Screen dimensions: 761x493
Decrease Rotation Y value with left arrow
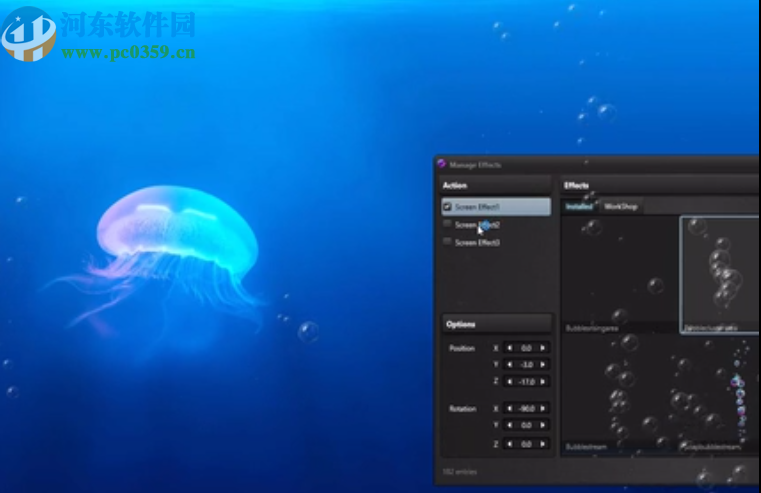[x=510, y=425]
